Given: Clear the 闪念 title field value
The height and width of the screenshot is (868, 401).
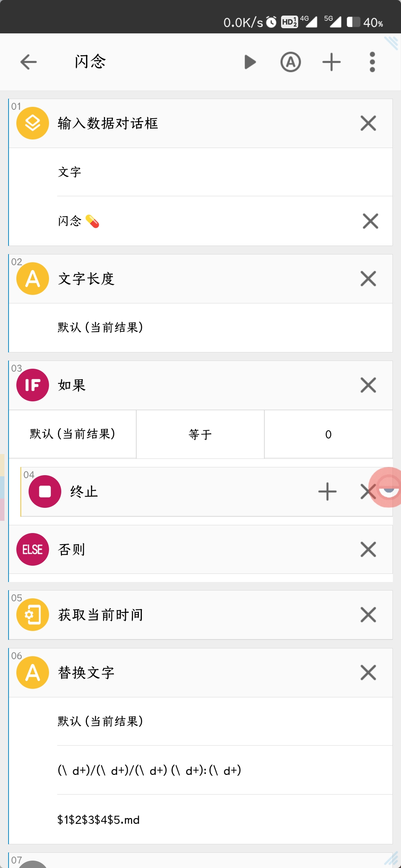Looking at the screenshot, I should click(x=370, y=221).
